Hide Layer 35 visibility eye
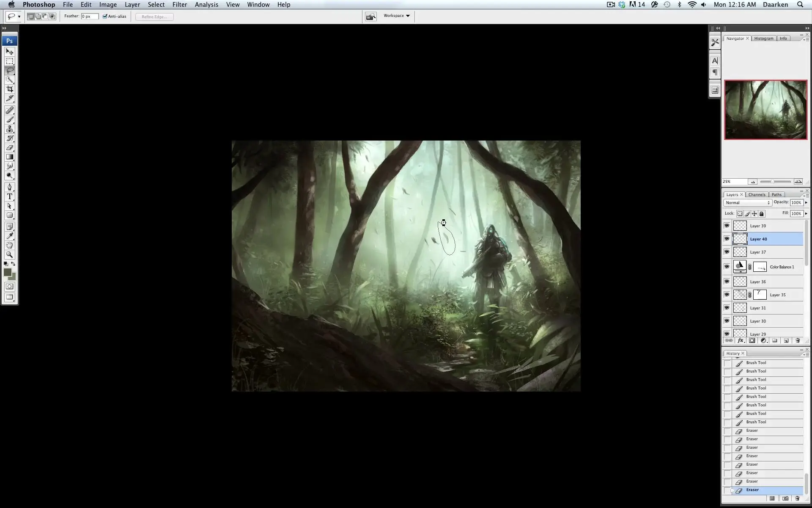The image size is (812, 508). click(x=727, y=295)
